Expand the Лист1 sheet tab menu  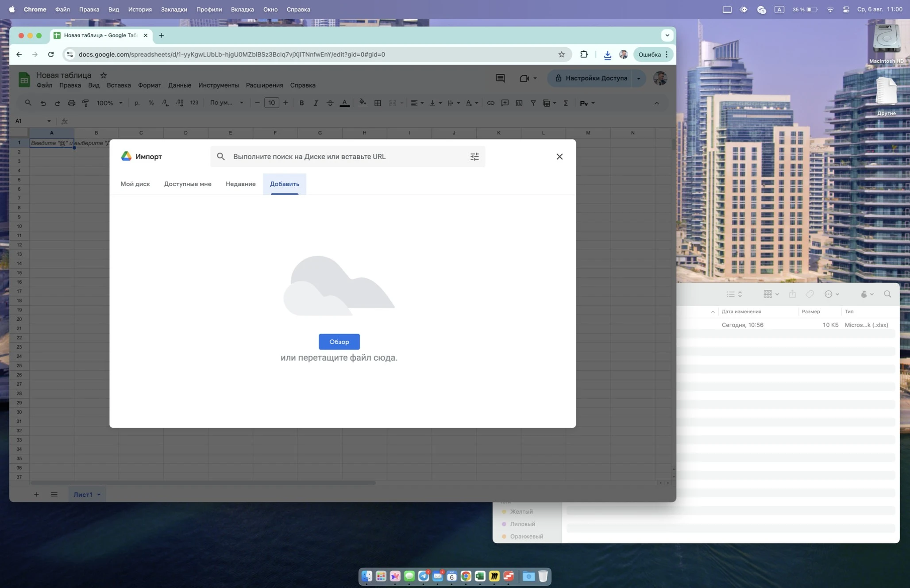pyautogui.click(x=99, y=495)
